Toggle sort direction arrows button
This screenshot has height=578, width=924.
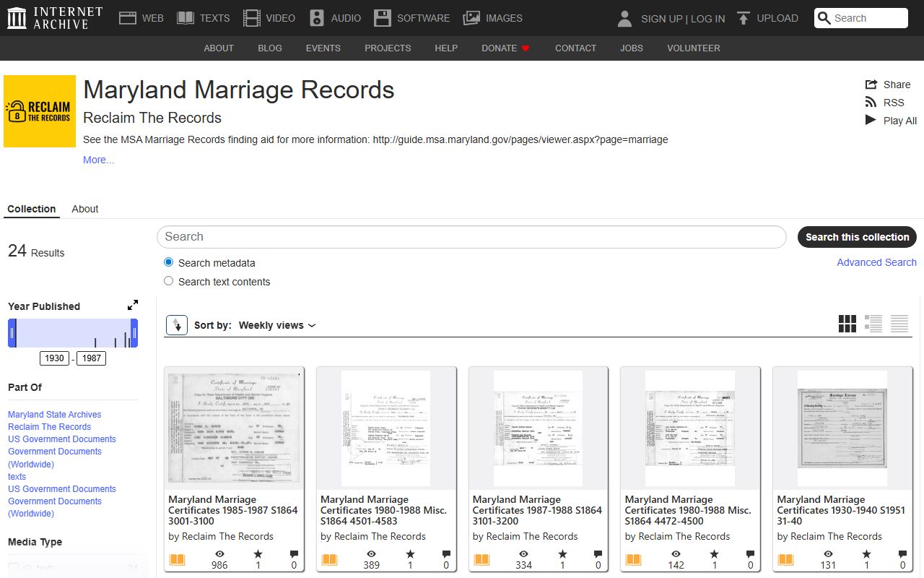click(177, 325)
